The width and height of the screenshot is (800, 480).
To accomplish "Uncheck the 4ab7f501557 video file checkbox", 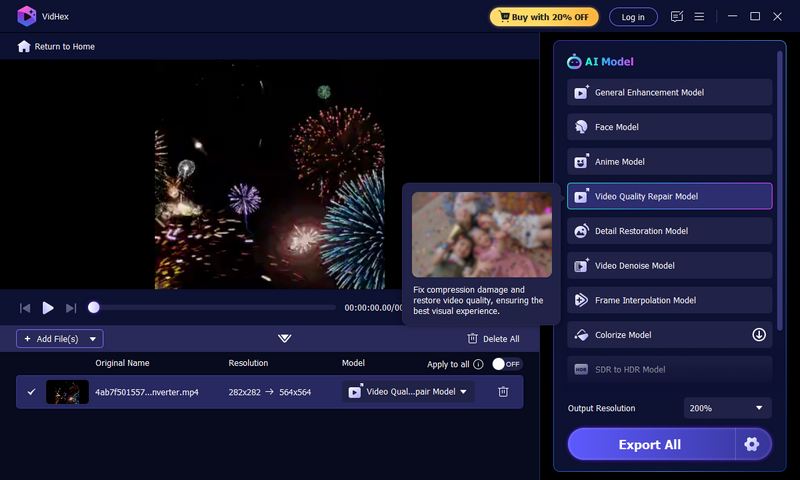I will [x=31, y=392].
